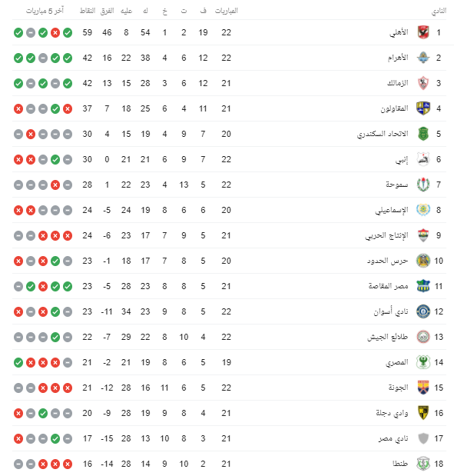Click the آخر 5 مباريات header
This screenshot has height=476, width=454.
tap(45, 11)
